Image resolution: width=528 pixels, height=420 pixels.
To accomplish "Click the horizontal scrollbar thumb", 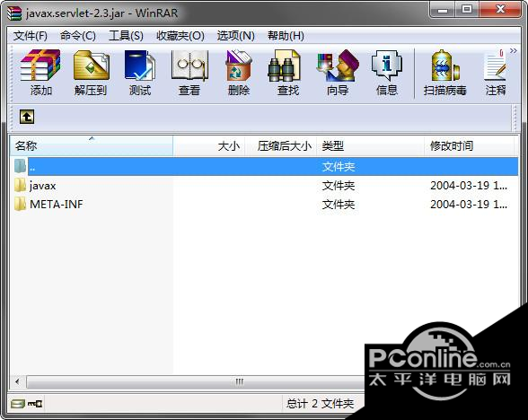I will coord(196,381).
